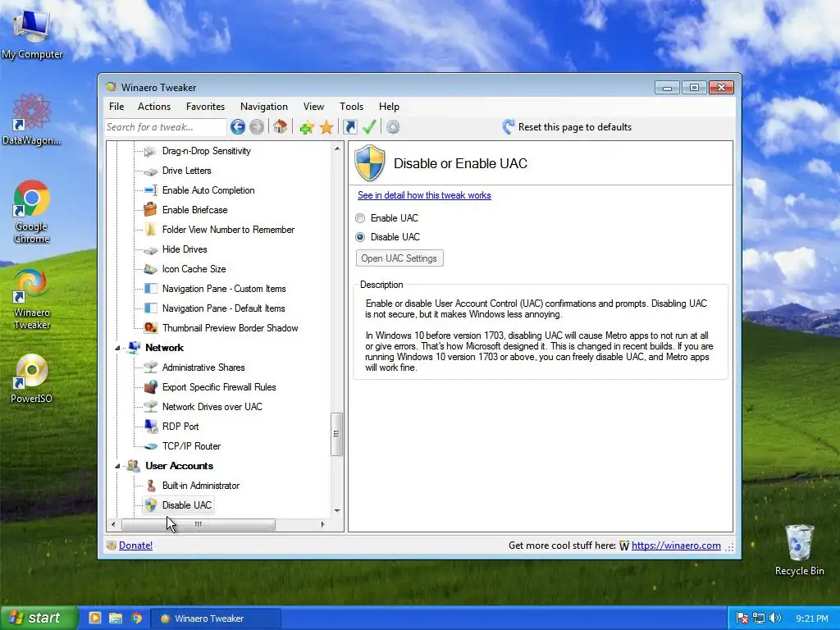This screenshot has height=630, width=840.
Task: Add this tweak to bookmarks
Action: (307, 127)
